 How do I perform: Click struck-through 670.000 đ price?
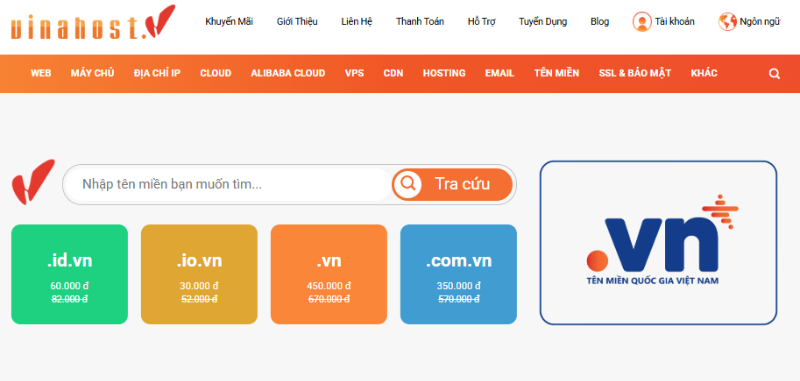[x=329, y=299]
